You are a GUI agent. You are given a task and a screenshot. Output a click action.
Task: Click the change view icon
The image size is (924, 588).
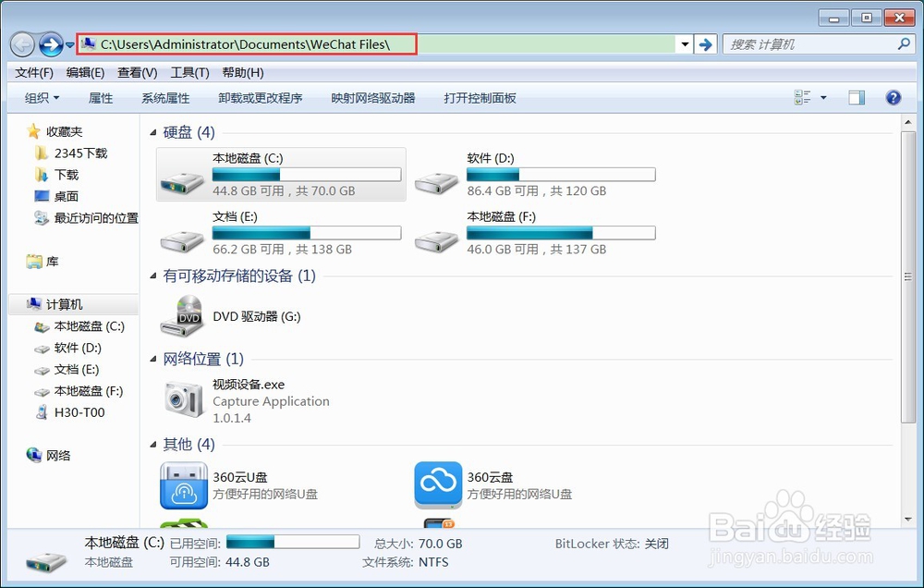pyautogui.click(x=802, y=97)
